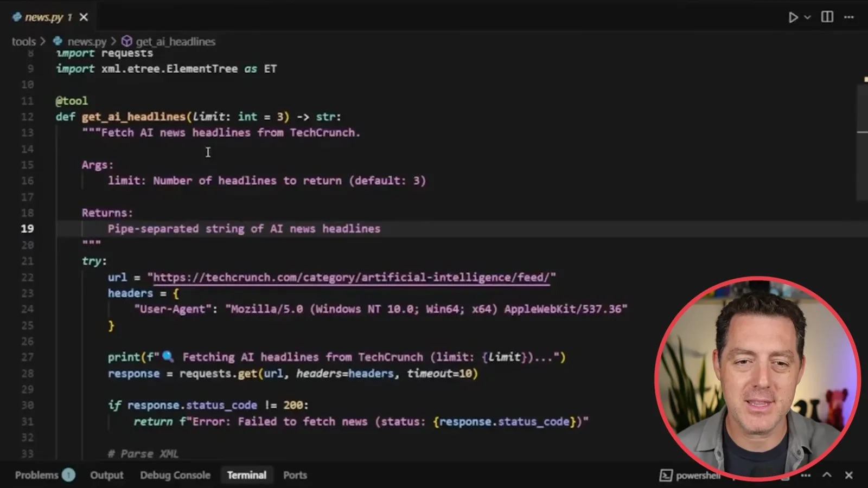The image size is (868, 488).
Task: Open the run options dropdown arrow
Action: pyautogui.click(x=807, y=17)
